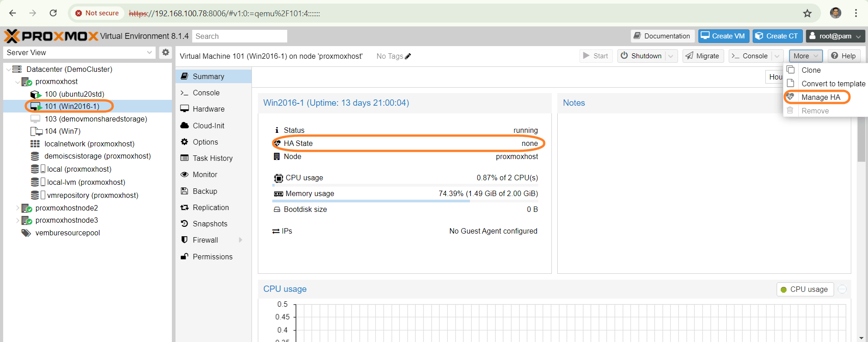
Task: Click the Help button
Action: click(x=844, y=56)
